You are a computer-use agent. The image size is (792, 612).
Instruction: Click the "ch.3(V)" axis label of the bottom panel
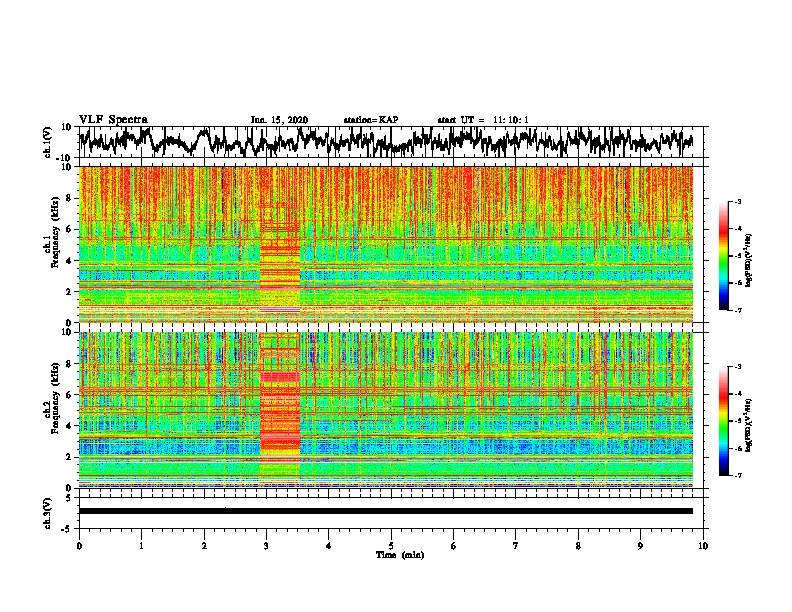48,513
